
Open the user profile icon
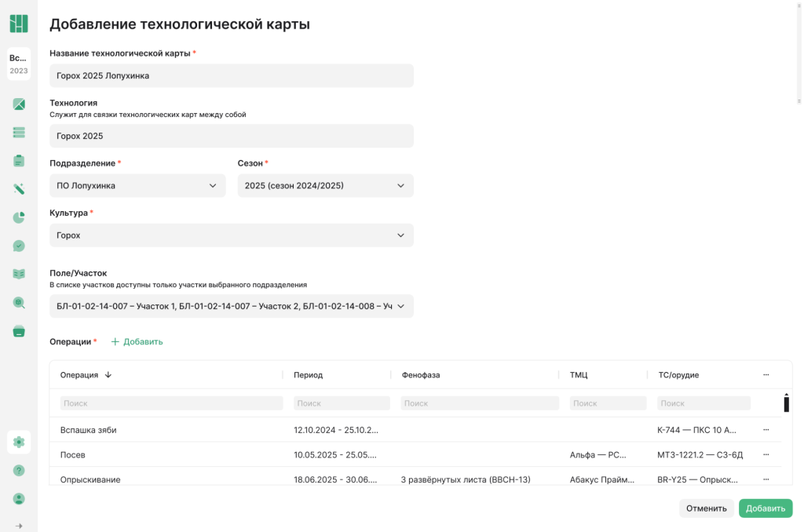tap(19, 498)
